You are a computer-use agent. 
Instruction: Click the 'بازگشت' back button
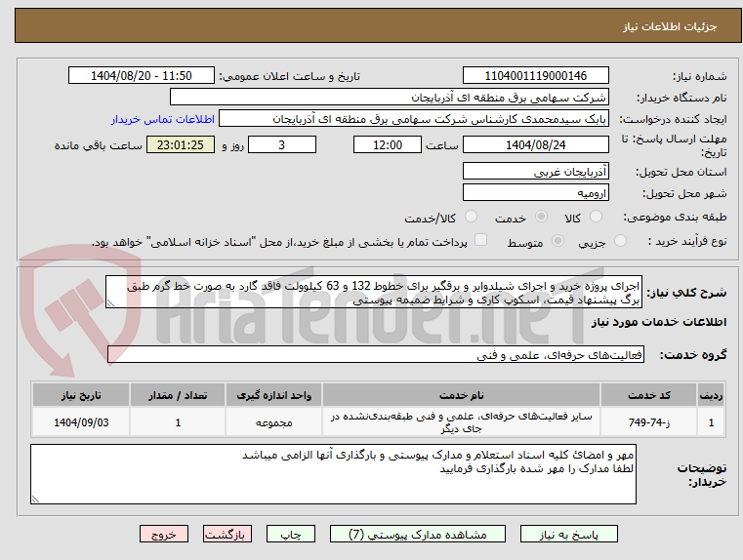pyautogui.click(x=227, y=534)
